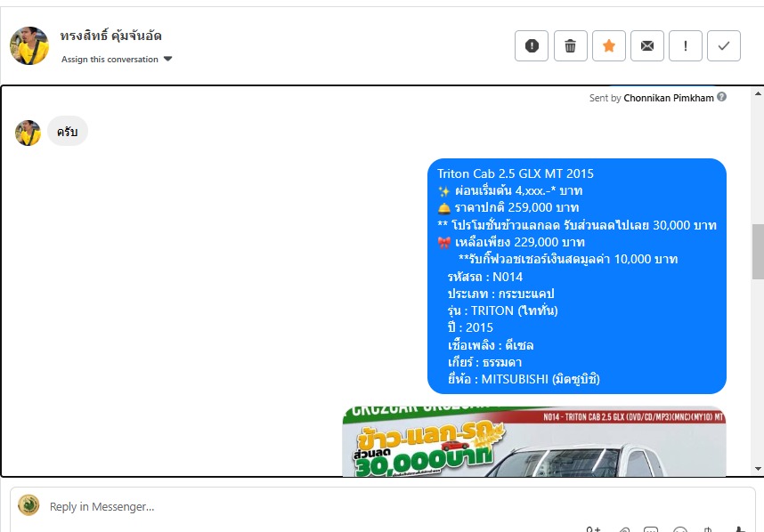Click the small avatar beside the ครับ message
Screen dimensions: 764x532
(28, 133)
